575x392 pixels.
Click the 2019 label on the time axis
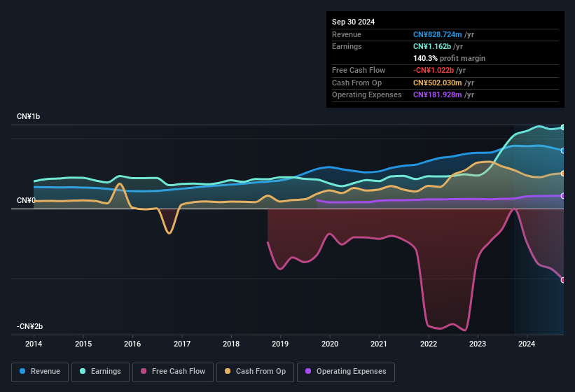pyautogui.click(x=280, y=344)
